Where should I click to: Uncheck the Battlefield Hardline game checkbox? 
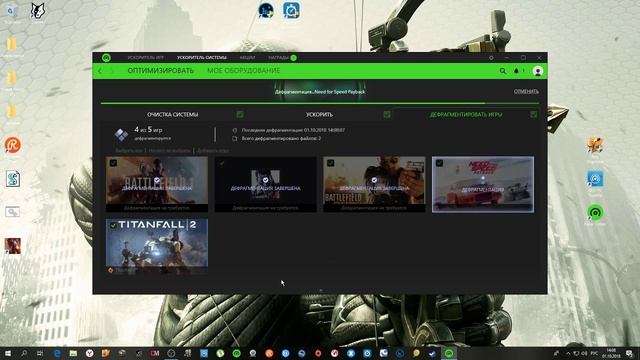331,163
